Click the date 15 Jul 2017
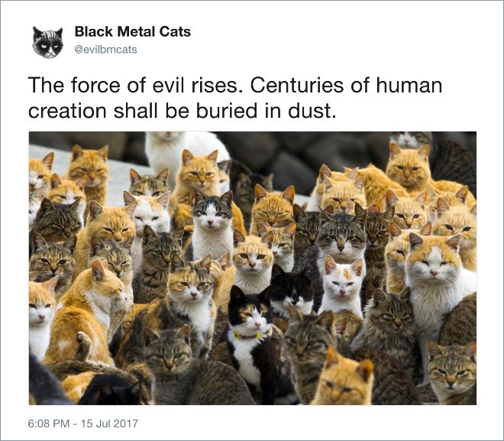Image resolution: width=504 pixels, height=441 pixels. pos(109,423)
